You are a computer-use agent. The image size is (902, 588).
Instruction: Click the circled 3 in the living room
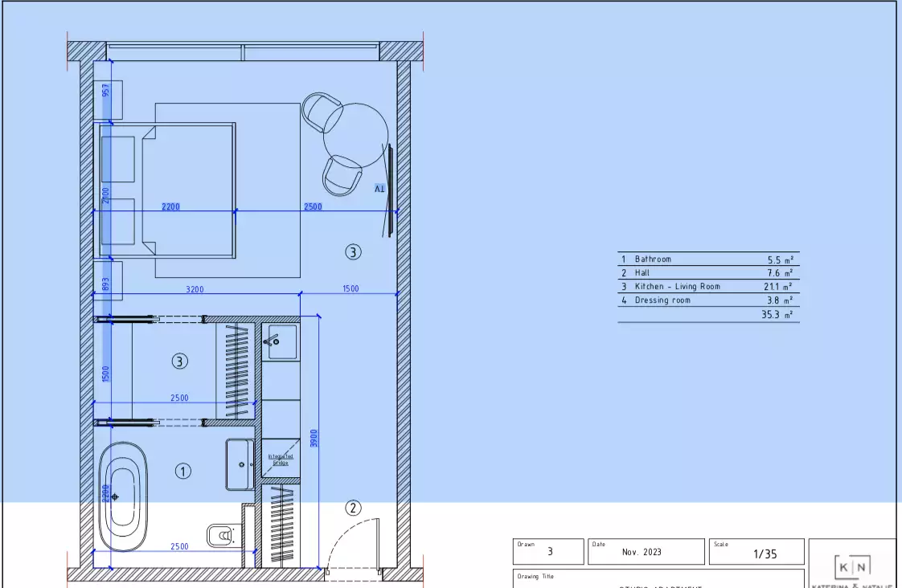tap(353, 251)
